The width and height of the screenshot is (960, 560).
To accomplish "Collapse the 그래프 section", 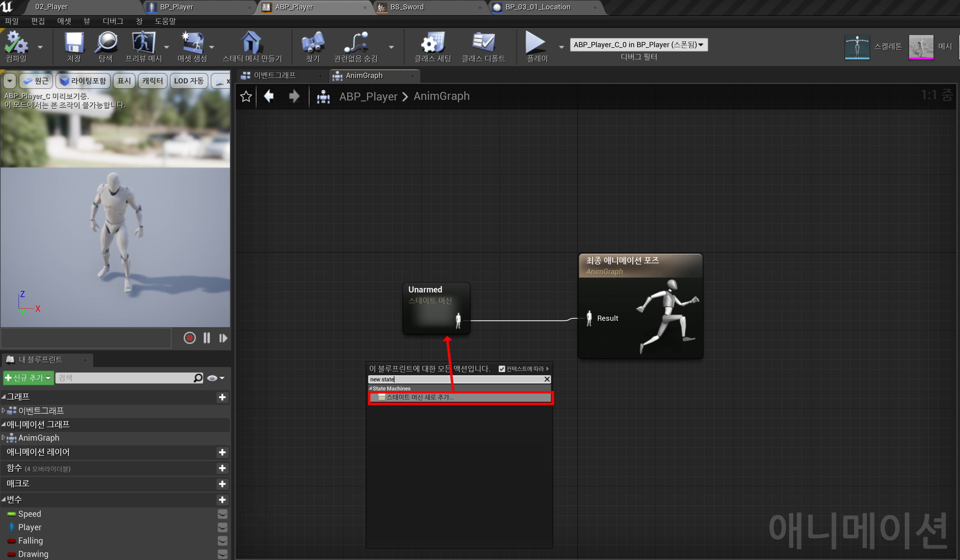I will point(3,397).
